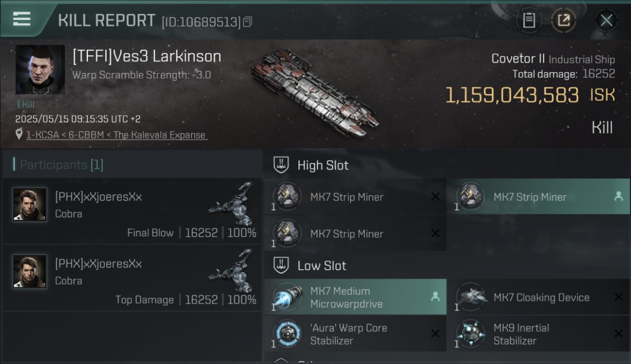Screen dimensions: 631x364
Task: Click the person marker on Microwarpdrive
Action: click(435, 297)
